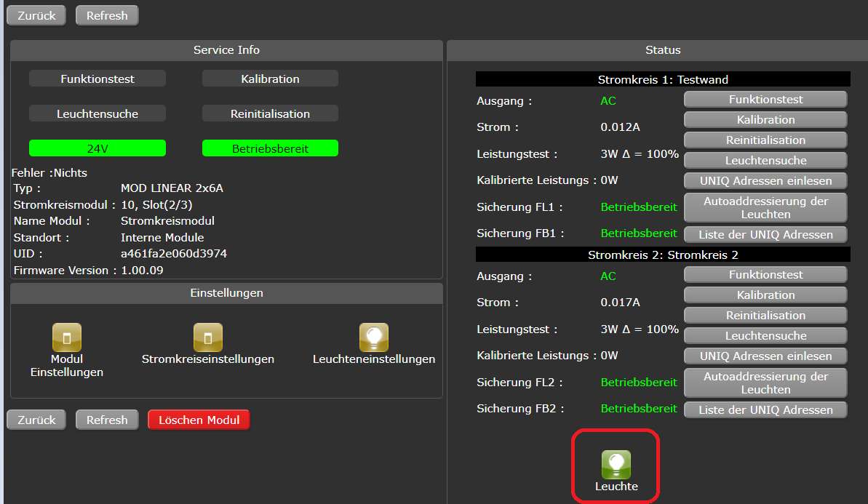This screenshot has height=504, width=868.
Task: Click the green Betriebsbereit status bar
Action: [270, 148]
